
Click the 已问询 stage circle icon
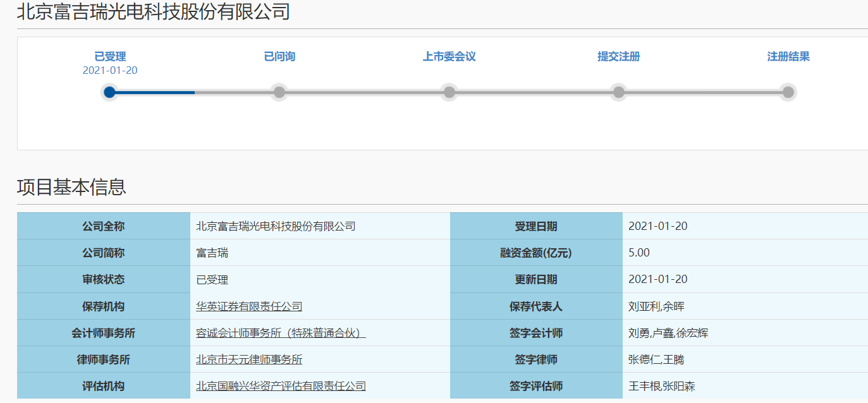[279, 92]
